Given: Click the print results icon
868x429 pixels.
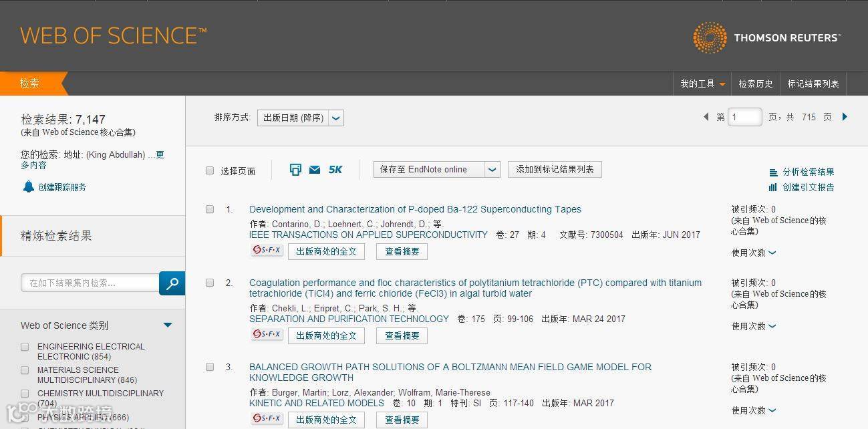Looking at the screenshot, I should pos(295,170).
